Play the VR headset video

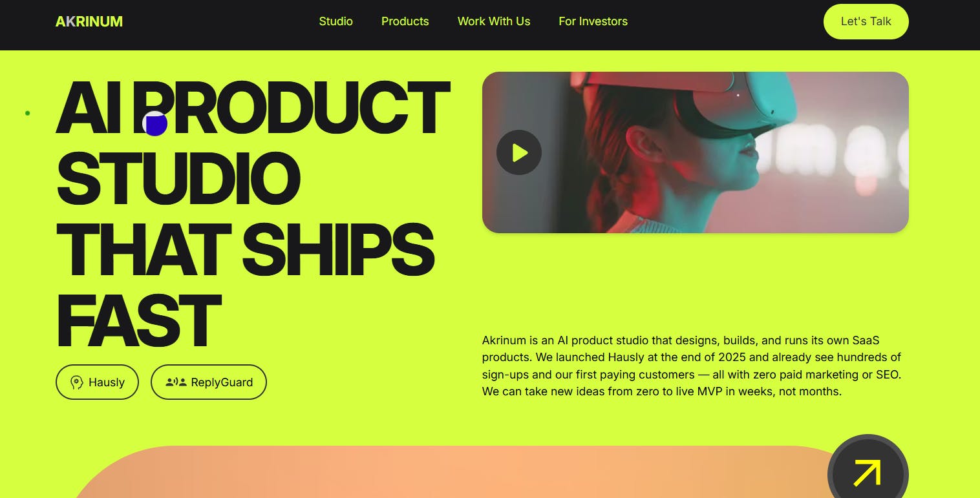click(x=518, y=152)
